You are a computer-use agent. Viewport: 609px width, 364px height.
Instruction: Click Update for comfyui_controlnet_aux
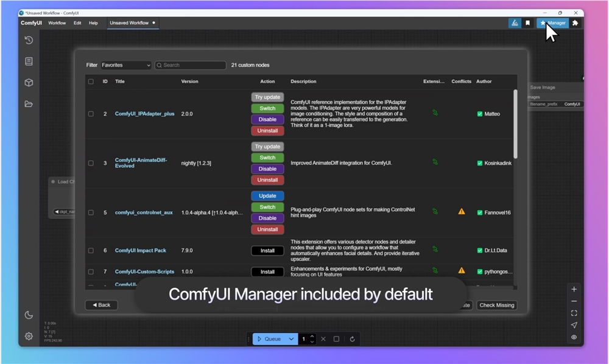(267, 196)
